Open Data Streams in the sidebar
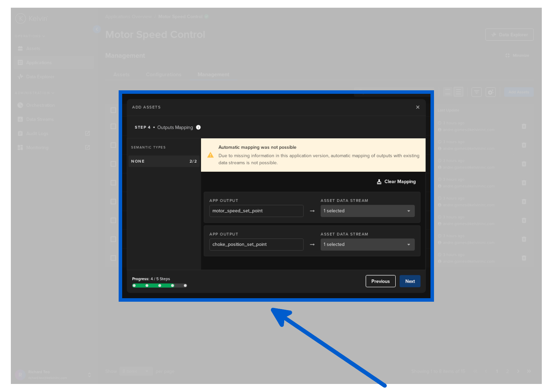 click(40, 119)
